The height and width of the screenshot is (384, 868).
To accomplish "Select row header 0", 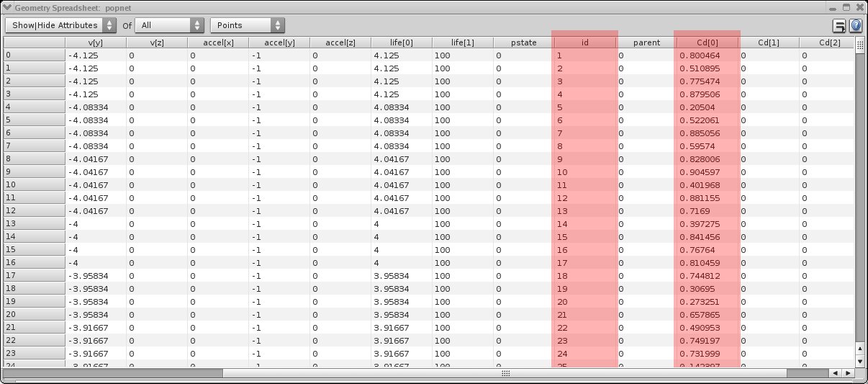I will pyautogui.click(x=33, y=55).
